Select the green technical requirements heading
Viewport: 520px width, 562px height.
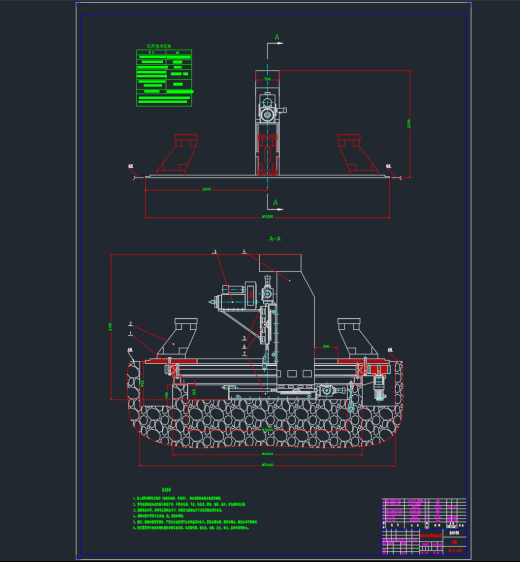tap(167, 490)
